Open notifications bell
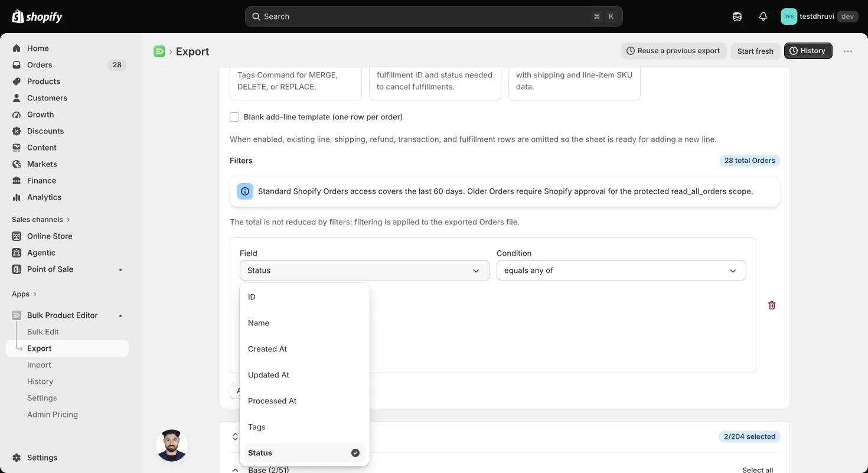Image resolution: width=868 pixels, height=473 pixels. tap(763, 17)
